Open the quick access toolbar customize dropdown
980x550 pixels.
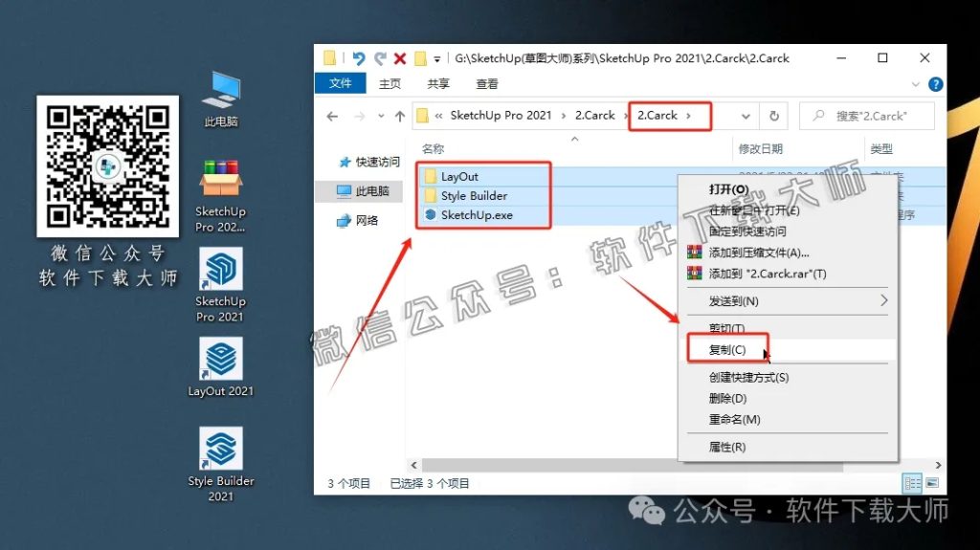click(x=436, y=59)
